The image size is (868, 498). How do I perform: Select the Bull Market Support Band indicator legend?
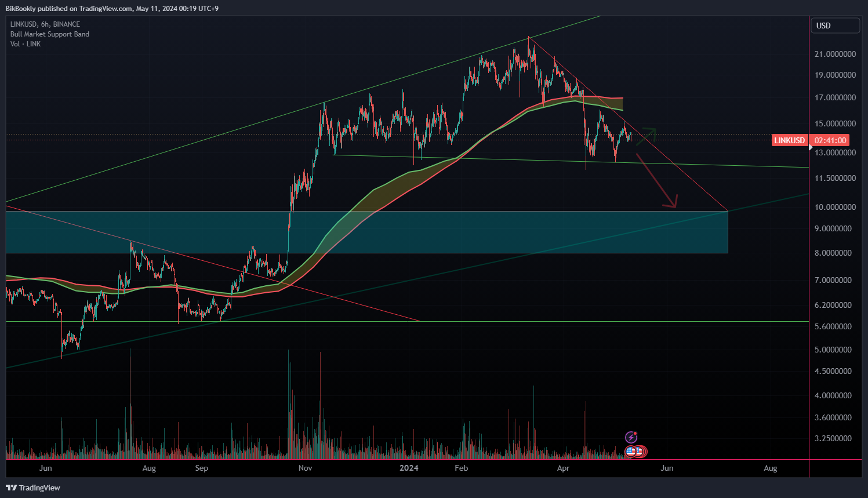point(50,34)
